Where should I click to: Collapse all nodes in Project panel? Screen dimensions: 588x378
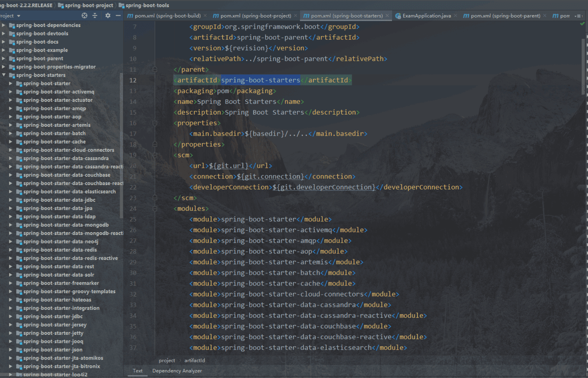click(x=95, y=16)
